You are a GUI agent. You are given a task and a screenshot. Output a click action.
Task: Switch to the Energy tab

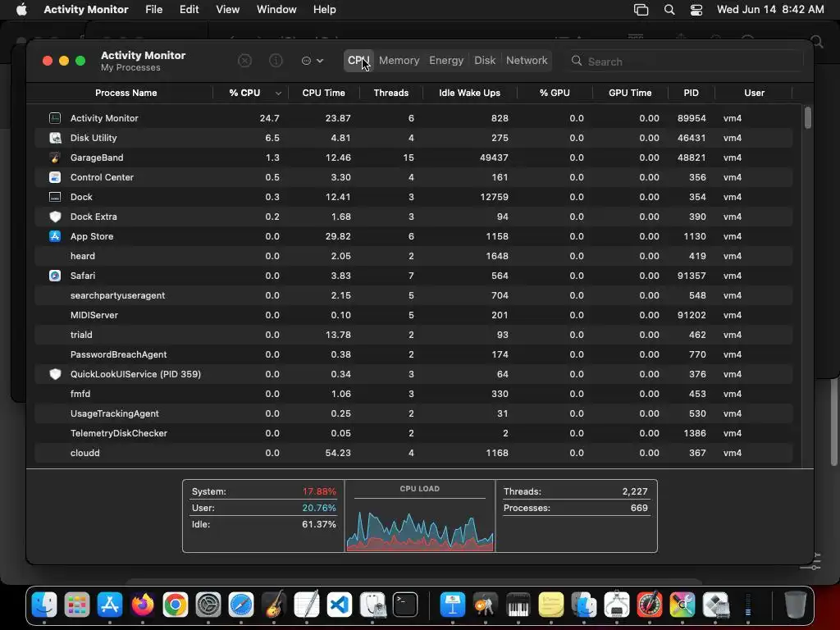tap(446, 61)
